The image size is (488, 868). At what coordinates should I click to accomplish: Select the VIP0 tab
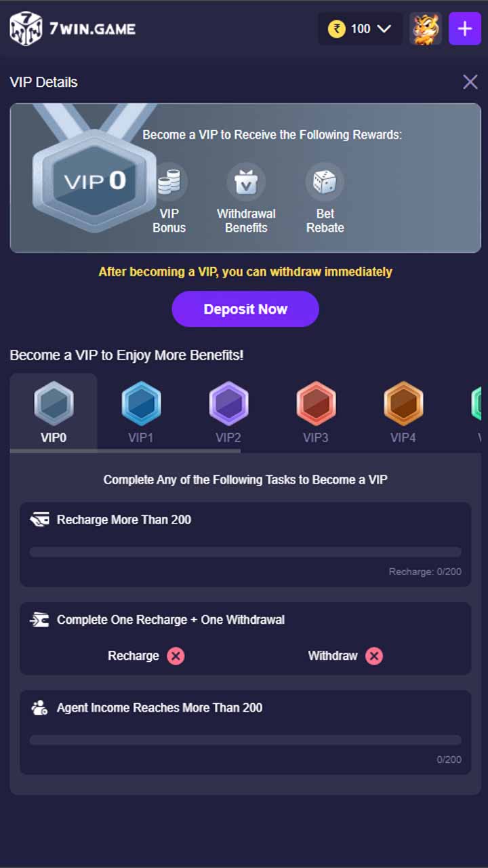pyautogui.click(x=54, y=412)
